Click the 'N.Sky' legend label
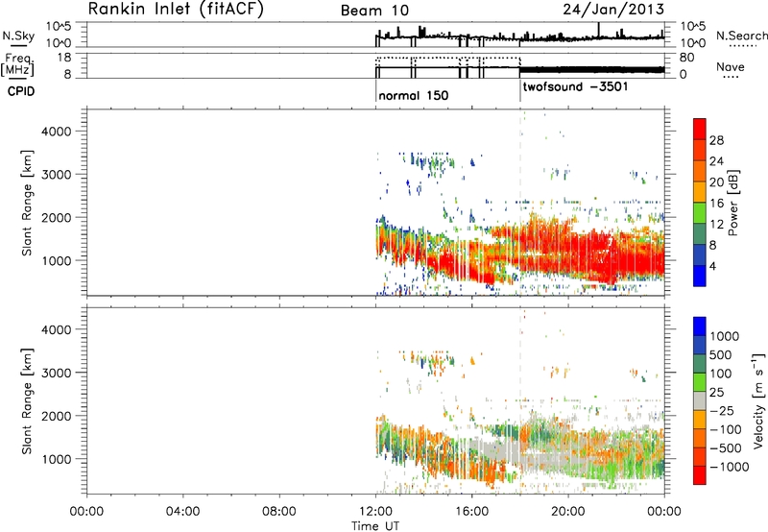The width and height of the screenshot is (768, 532). [x=18, y=36]
